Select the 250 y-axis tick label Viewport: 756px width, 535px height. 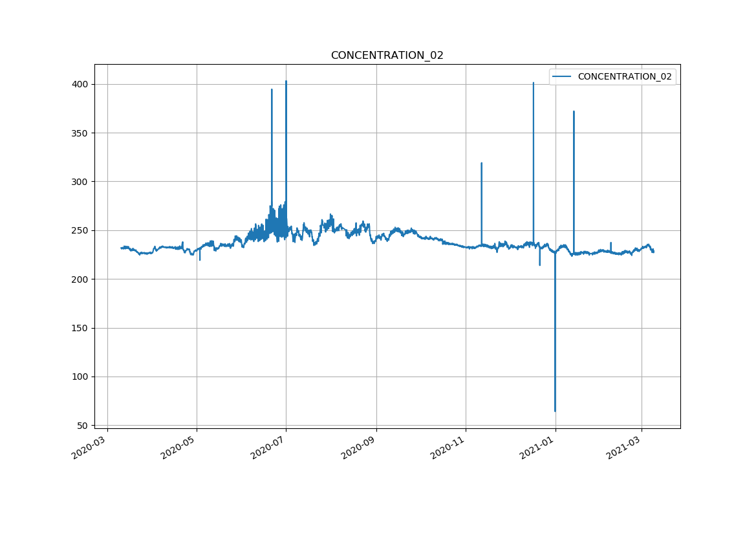[x=80, y=230]
